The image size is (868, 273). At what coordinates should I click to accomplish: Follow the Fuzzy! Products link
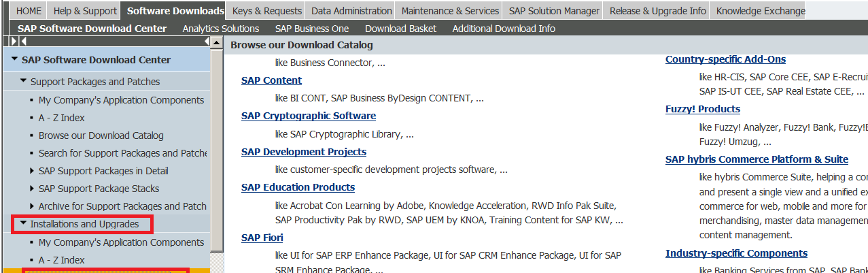click(703, 109)
